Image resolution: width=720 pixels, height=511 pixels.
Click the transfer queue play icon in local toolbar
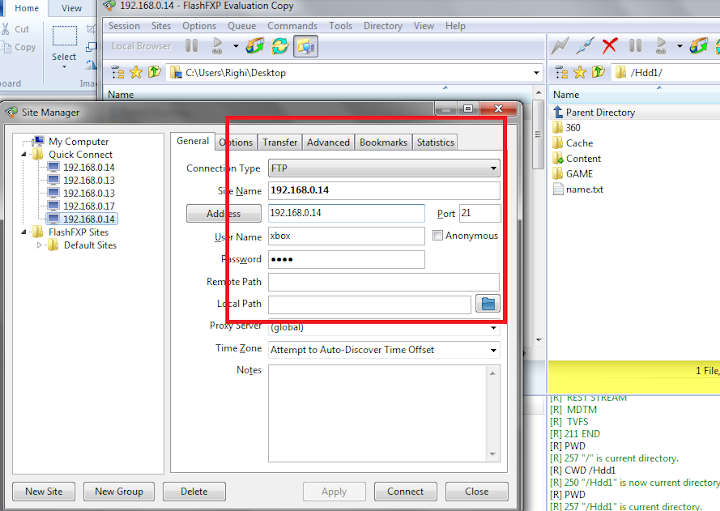pos(217,46)
